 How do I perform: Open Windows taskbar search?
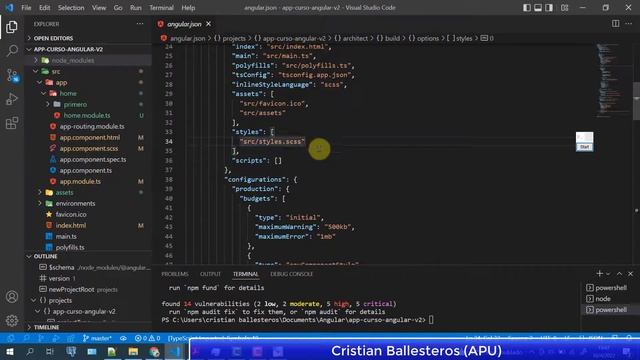click(30, 351)
